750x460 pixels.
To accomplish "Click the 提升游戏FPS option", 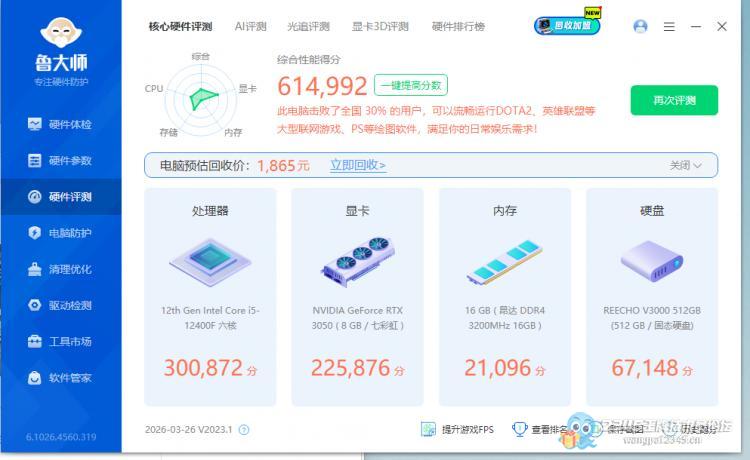I will [458, 430].
